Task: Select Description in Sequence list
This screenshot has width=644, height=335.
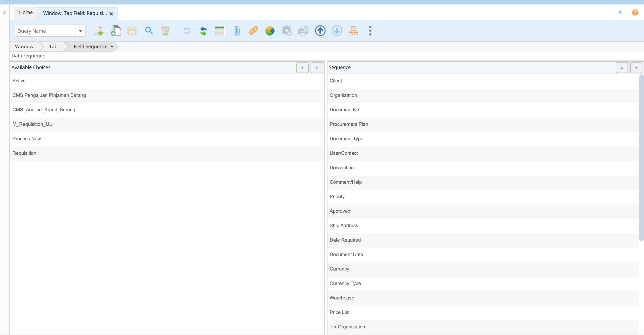Action: pos(483,168)
